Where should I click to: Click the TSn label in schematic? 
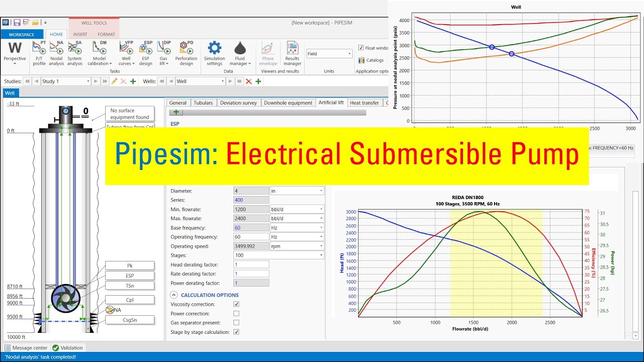[130, 286]
